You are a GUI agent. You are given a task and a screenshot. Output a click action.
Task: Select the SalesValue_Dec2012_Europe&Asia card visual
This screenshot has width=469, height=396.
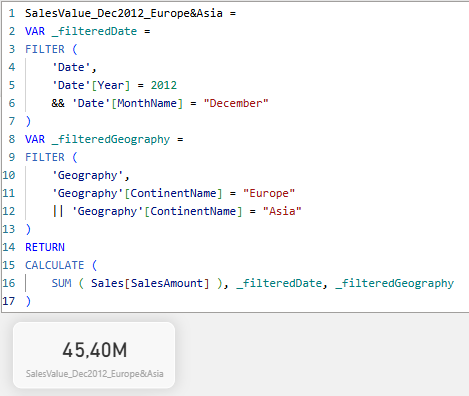pyautogui.click(x=94, y=355)
